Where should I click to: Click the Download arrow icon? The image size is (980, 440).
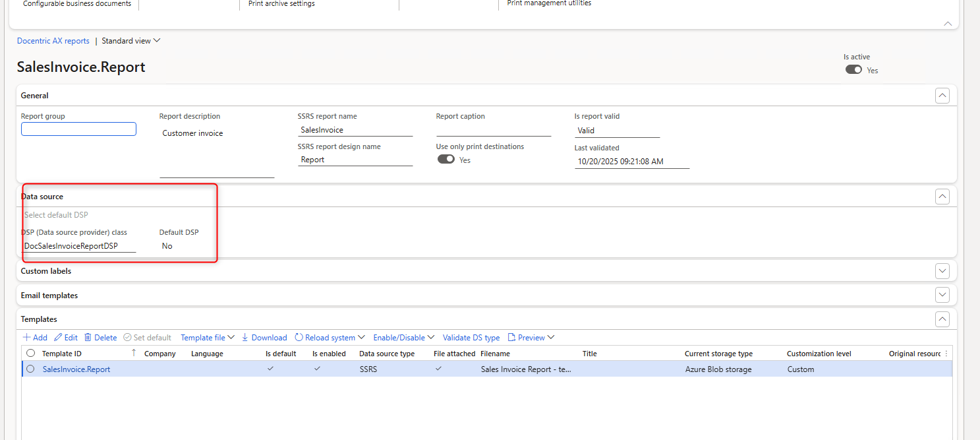(x=245, y=338)
